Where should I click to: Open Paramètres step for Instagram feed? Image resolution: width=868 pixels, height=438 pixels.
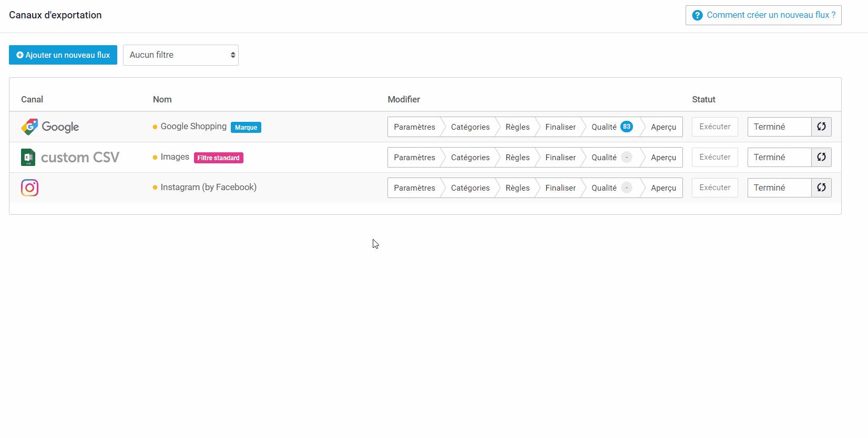coord(414,187)
